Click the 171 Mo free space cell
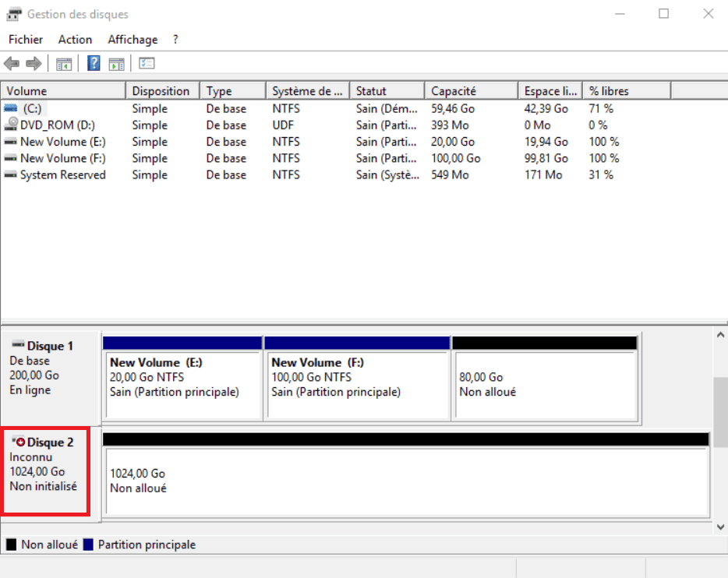 [543, 175]
